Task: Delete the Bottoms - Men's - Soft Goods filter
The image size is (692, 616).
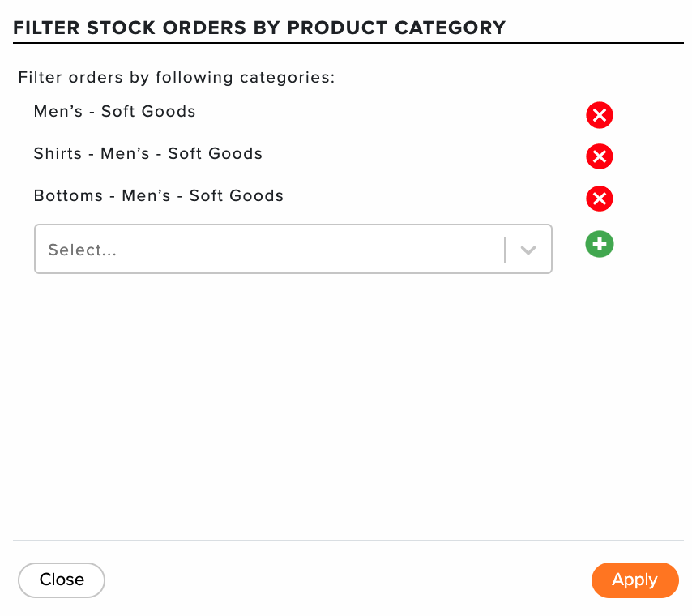Action: (600, 199)
